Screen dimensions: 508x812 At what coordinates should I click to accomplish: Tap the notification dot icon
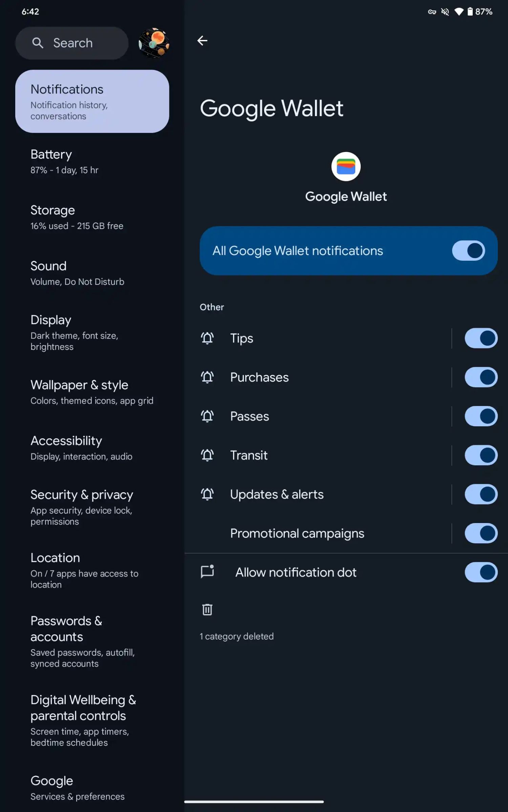pos(207,572)
